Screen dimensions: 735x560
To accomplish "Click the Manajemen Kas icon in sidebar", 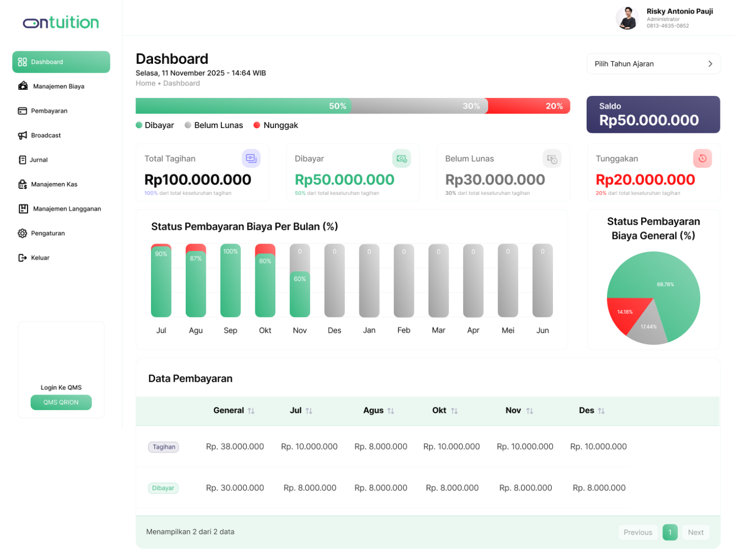I will [x=22, y=184].
